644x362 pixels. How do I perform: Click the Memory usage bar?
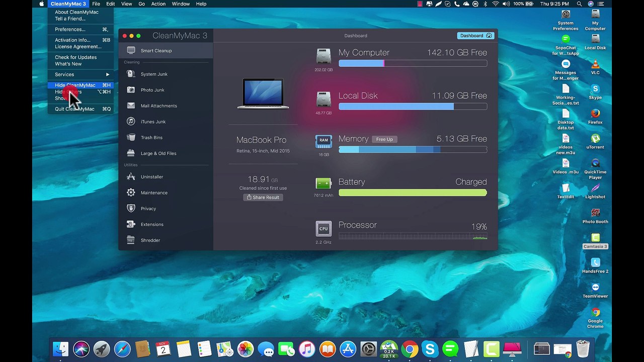click(413, 150)
